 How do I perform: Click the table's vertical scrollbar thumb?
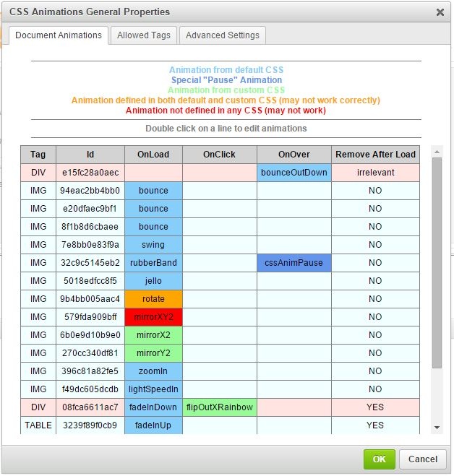coord(436,260)
